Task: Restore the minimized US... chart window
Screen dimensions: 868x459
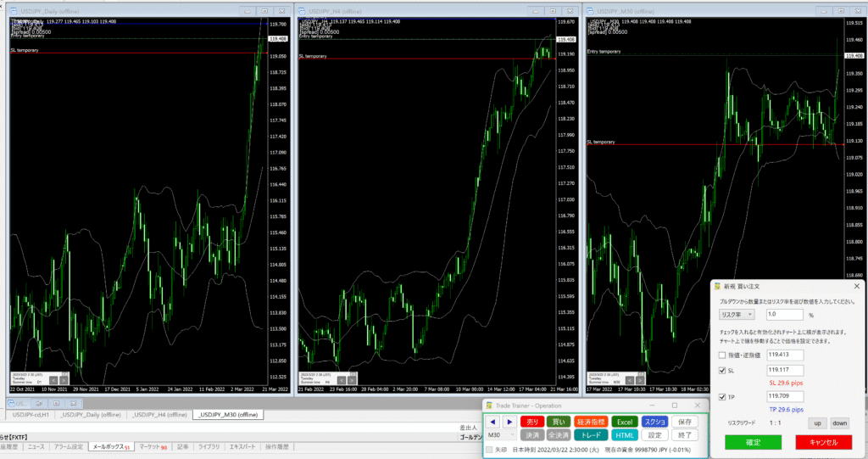Action: pyautogui.click(x=39, y=404)
